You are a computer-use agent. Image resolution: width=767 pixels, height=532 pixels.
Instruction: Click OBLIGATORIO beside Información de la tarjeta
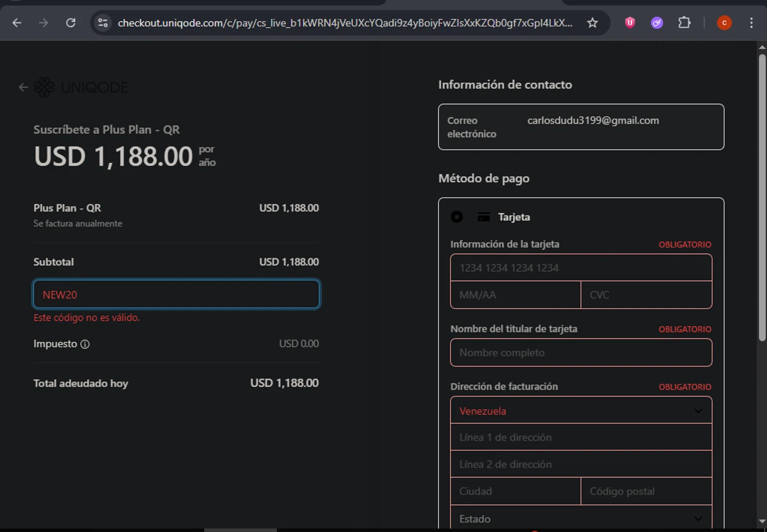coord(685,245)
